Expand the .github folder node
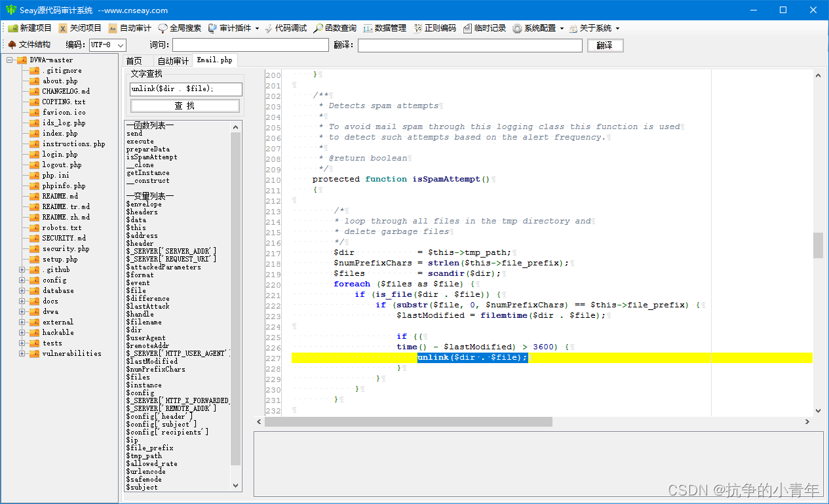This screenshot has width=829, height=504. coord(22,270)
